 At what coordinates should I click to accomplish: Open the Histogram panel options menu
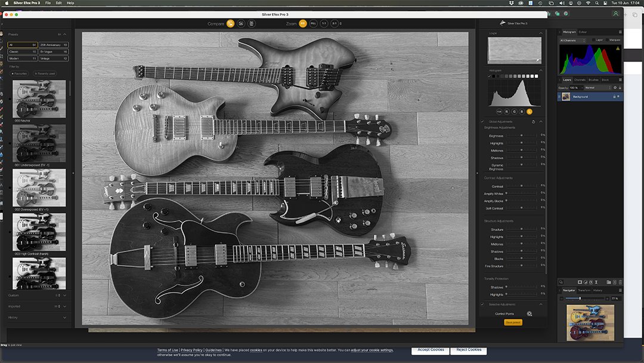click(620, 32)
